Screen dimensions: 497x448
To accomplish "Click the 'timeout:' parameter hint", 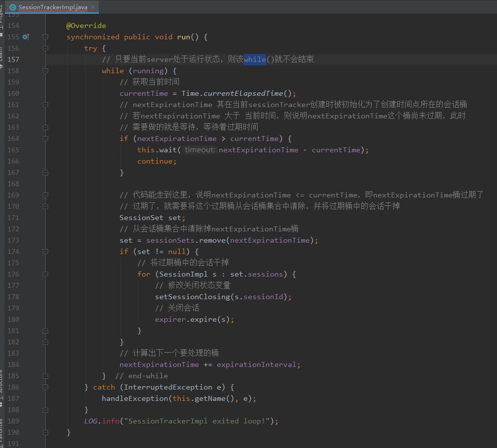I will pos(200,150).
